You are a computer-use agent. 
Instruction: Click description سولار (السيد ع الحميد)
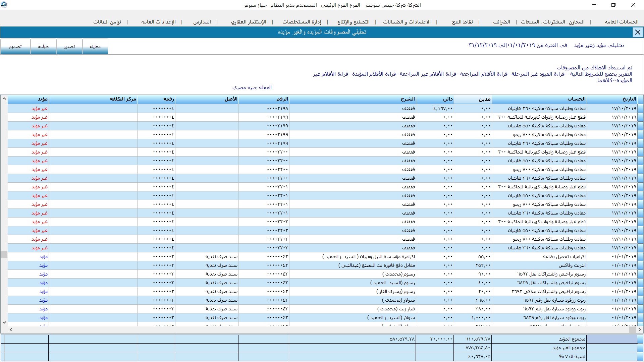pos(391,317)
